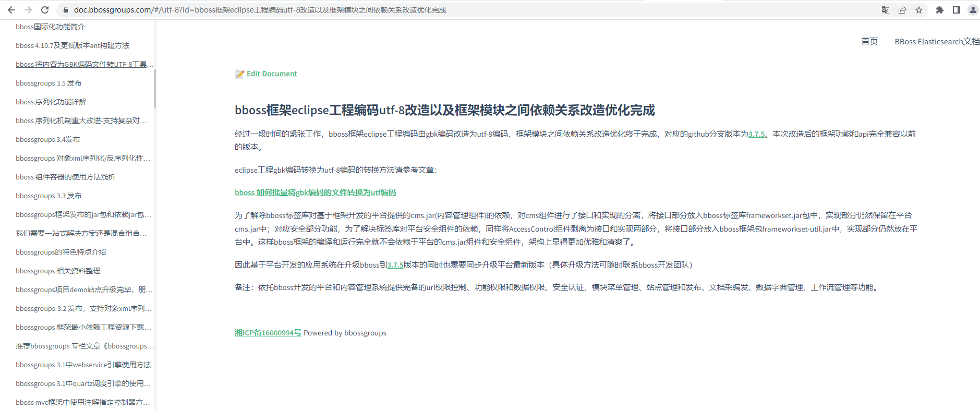The width and height of the screenshot is (980, 410).
Task: Go forward in browser history
Action: (28, 10)
